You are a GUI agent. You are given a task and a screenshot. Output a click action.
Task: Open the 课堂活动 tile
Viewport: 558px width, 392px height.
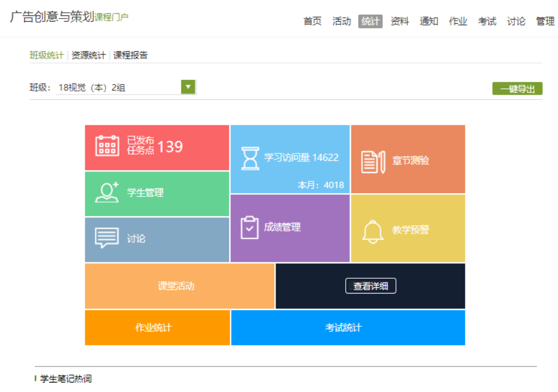(x=176, y=286)
